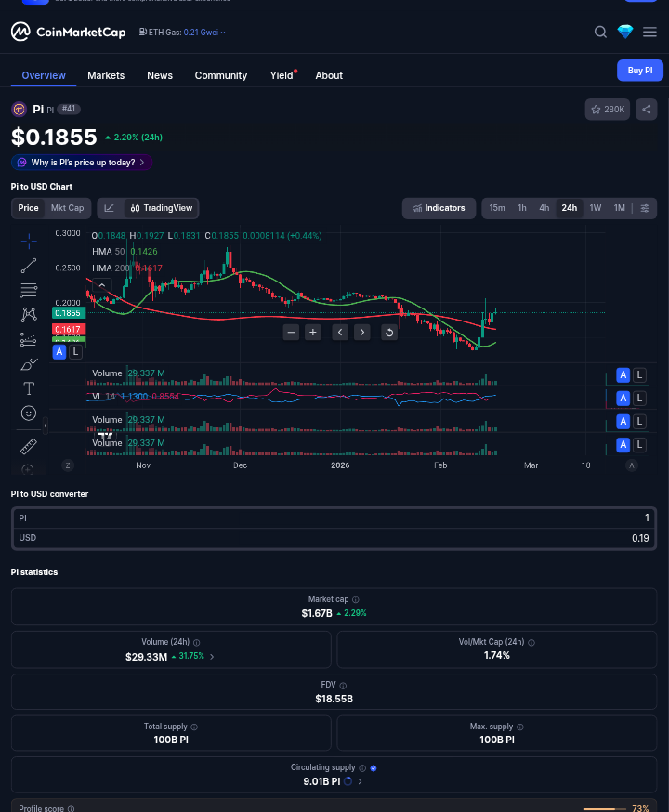Select the 1h timeframe

click(522, 208)
